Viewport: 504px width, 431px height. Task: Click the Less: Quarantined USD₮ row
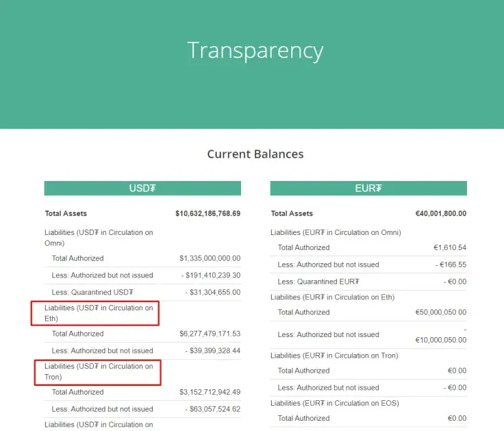[142, 293]
